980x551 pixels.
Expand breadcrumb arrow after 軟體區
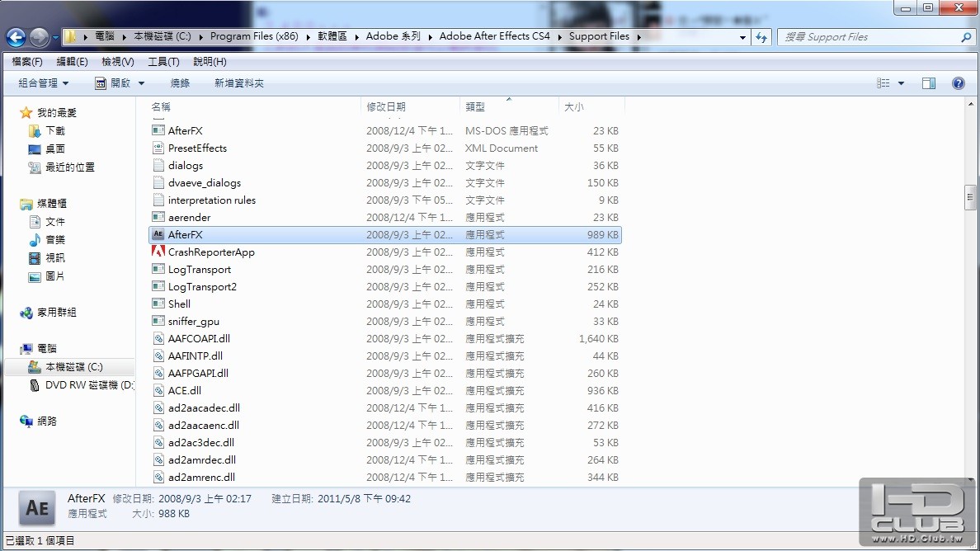(357, 37)
